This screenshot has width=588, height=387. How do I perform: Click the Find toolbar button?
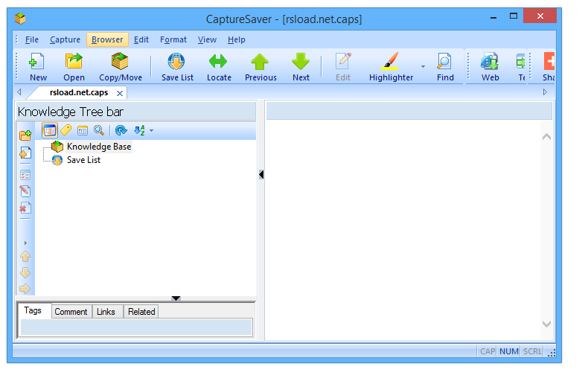pos(445,67)
